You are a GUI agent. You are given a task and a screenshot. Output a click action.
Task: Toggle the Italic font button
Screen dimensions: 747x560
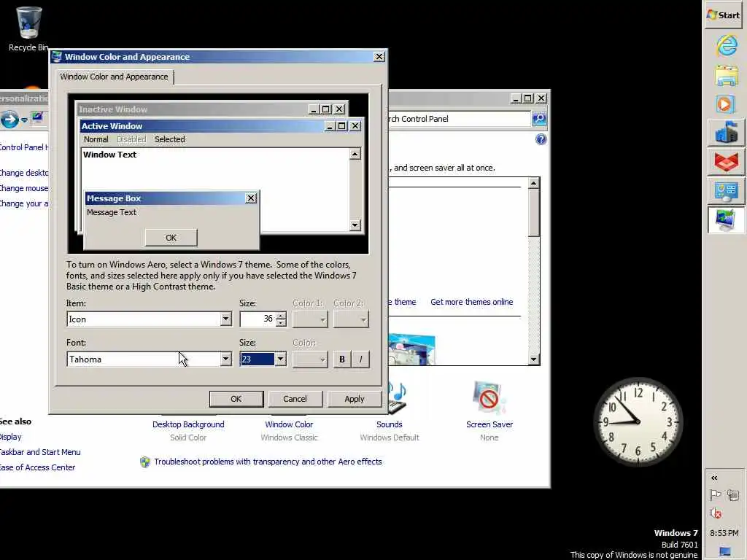click(x=360, y=359)
